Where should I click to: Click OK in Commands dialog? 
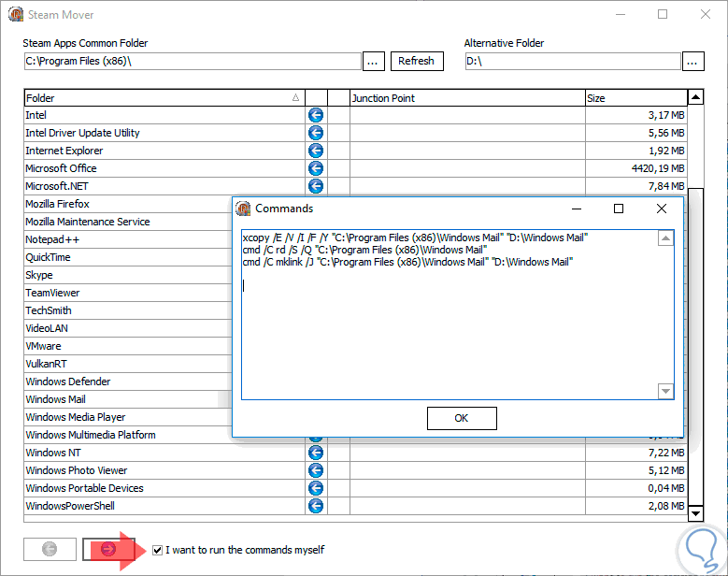(x=462, y=418)
